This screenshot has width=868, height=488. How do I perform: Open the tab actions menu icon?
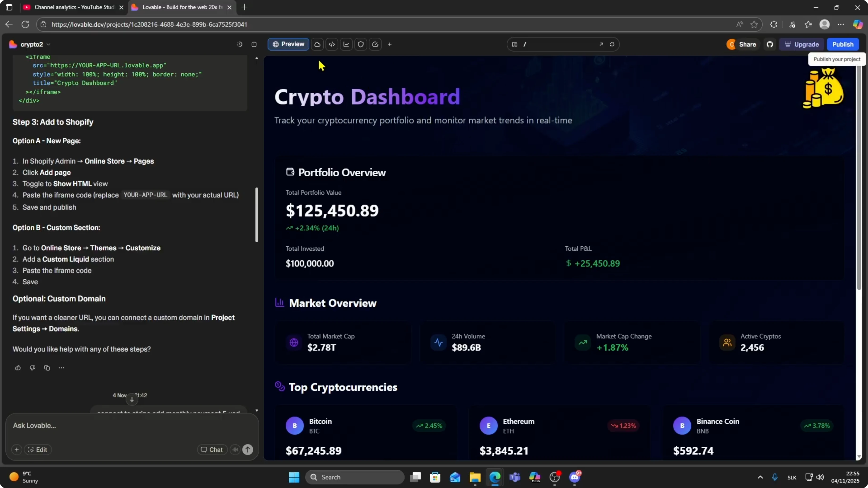coord(9,7)
